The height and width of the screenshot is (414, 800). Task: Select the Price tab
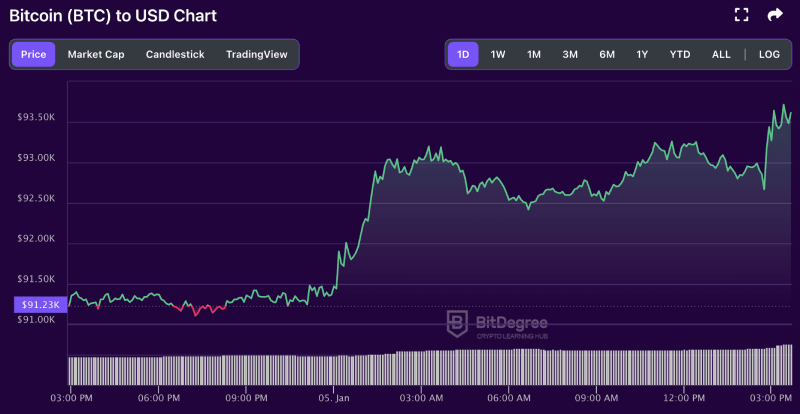click(x=33, y=55)
